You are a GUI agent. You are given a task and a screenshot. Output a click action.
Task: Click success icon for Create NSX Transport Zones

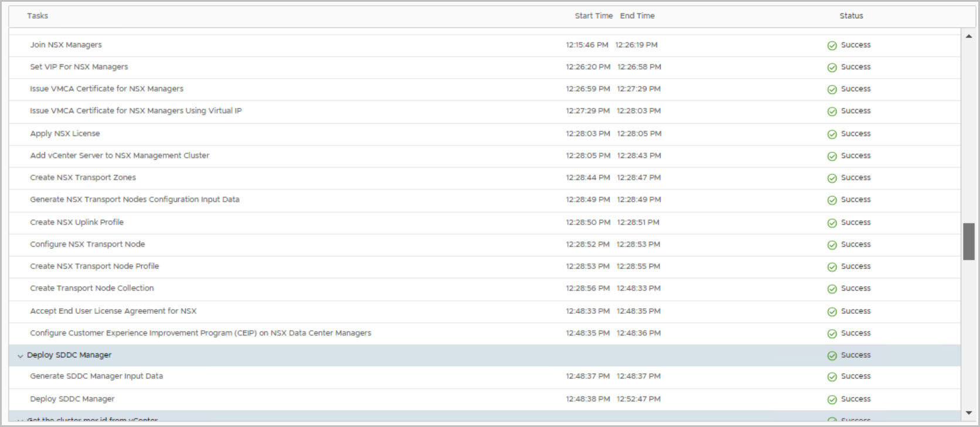click(x=832, y=178)
